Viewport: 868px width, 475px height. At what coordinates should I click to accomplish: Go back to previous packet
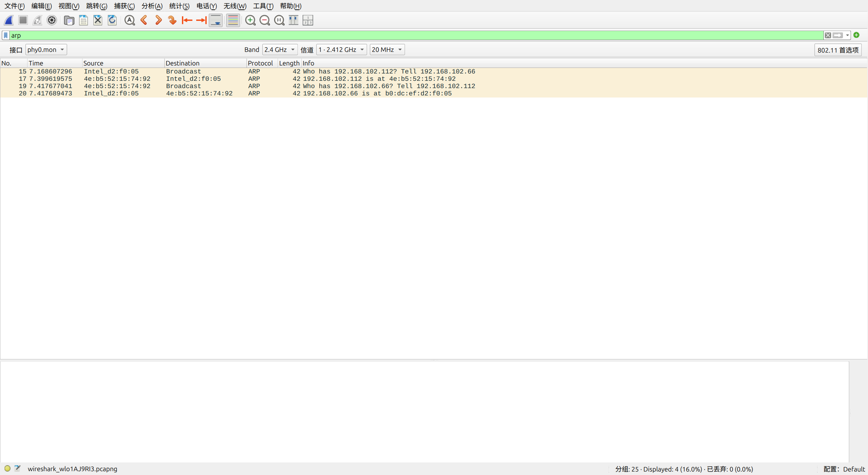point(144,20)
